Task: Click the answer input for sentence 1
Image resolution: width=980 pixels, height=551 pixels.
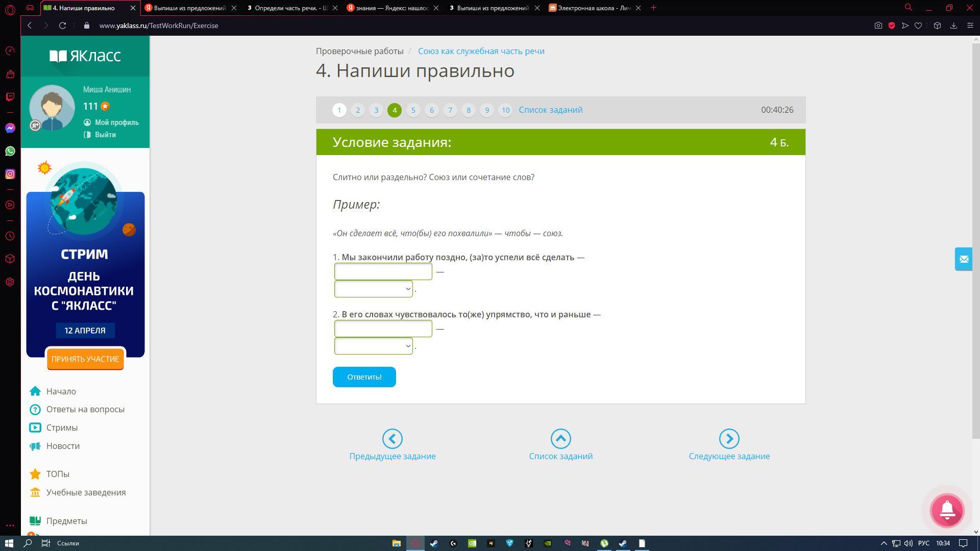Action: 383,272
